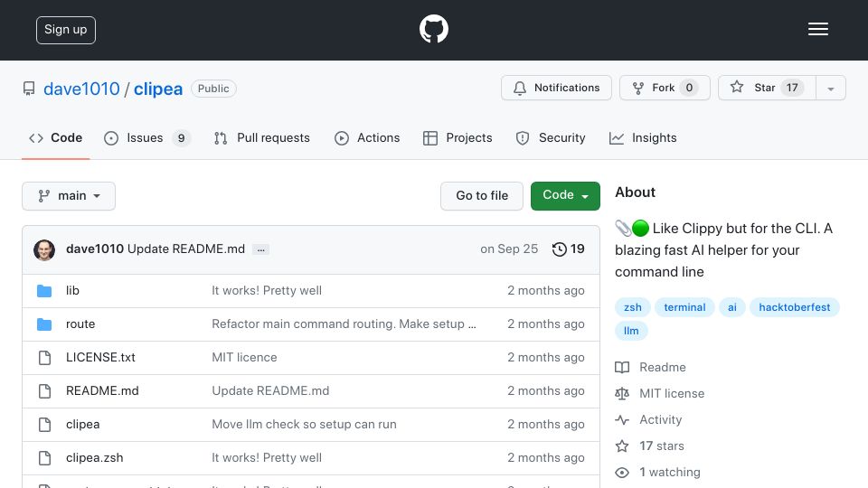Fork this repository
The image size is (868, 488).
[665, 88]
